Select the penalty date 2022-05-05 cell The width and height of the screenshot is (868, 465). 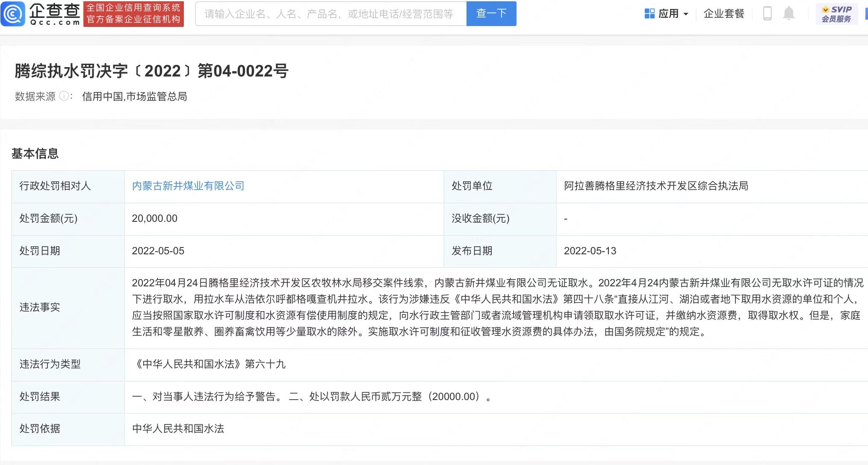[284, 251]
